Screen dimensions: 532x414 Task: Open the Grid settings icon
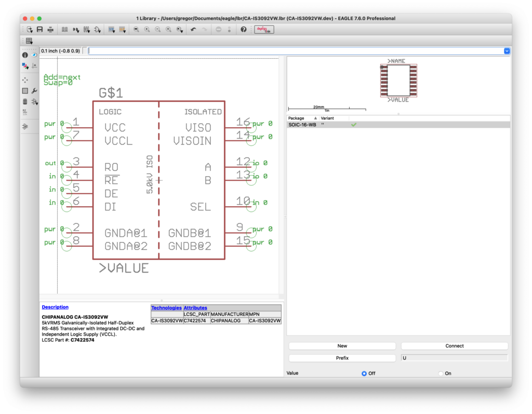[x=29, y=41]
